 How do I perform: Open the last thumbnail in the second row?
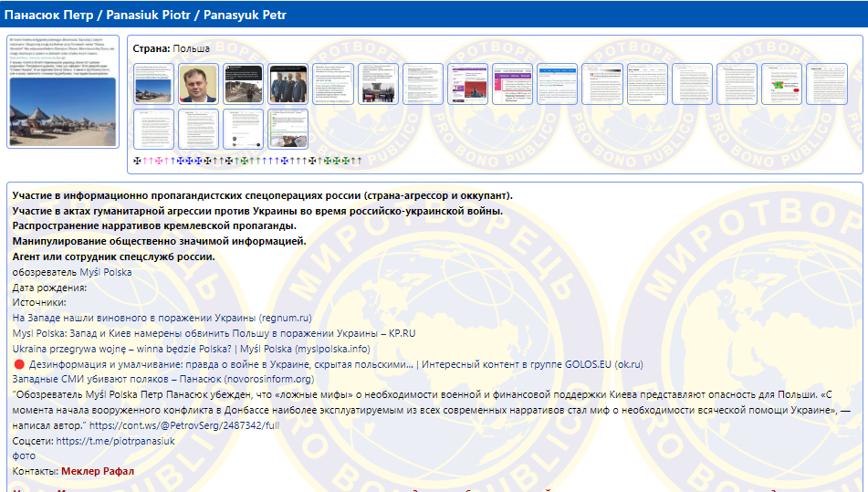[x=288, y=129]
